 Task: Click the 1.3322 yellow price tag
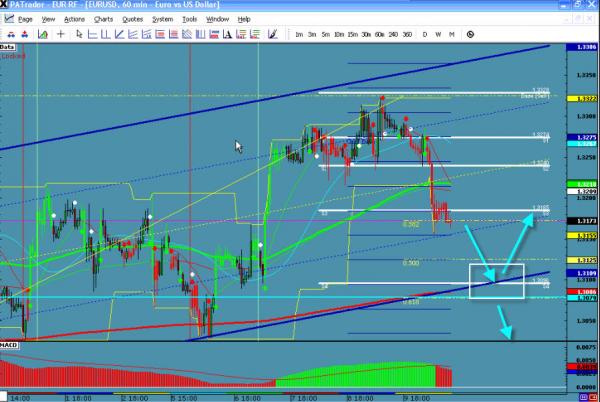pos(584,99)
